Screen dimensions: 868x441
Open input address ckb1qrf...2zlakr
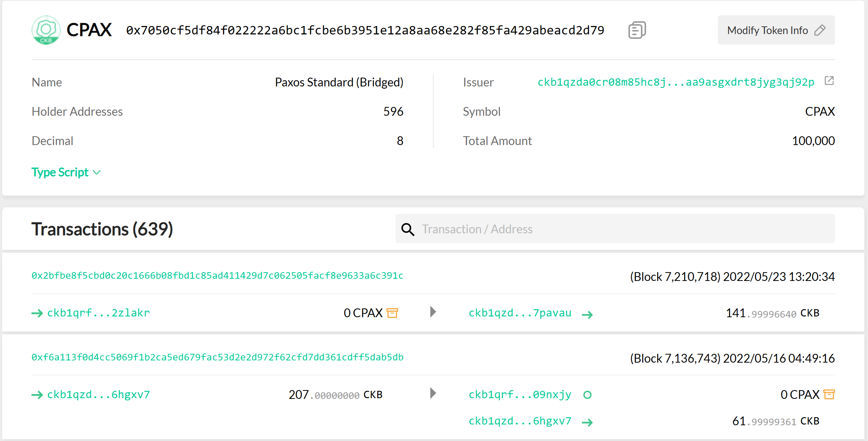(99, 313)
